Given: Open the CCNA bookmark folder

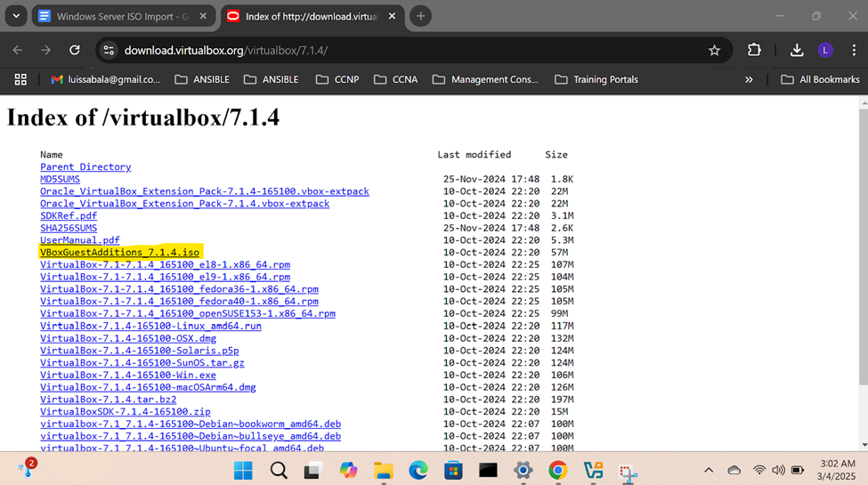Looking at the screenshot, I should 396,80.
